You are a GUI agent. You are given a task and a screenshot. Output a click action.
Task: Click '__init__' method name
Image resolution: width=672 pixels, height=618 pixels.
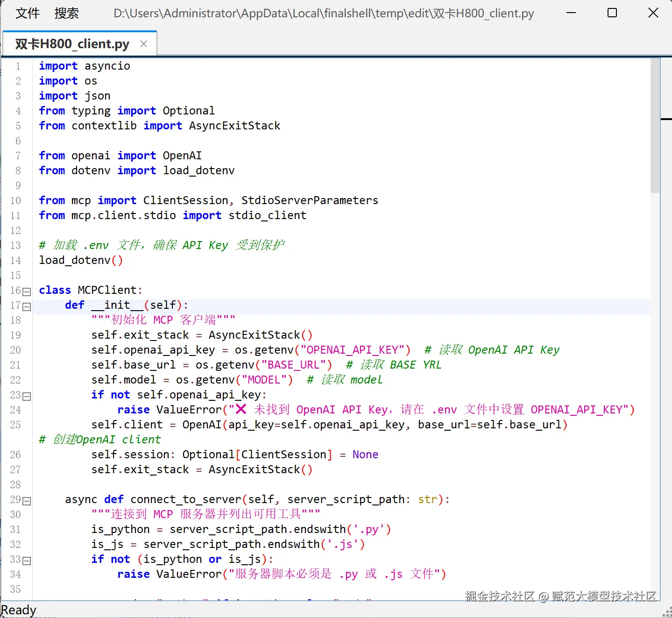117,305
